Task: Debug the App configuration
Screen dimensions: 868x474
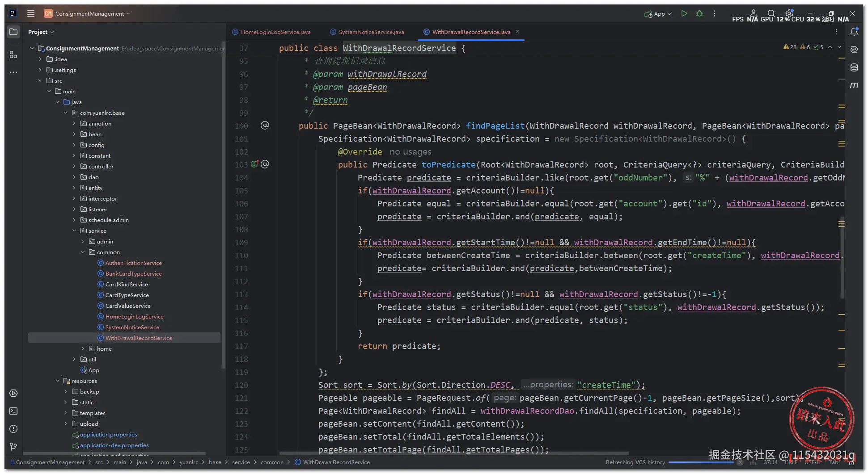Action: point(699,13)
